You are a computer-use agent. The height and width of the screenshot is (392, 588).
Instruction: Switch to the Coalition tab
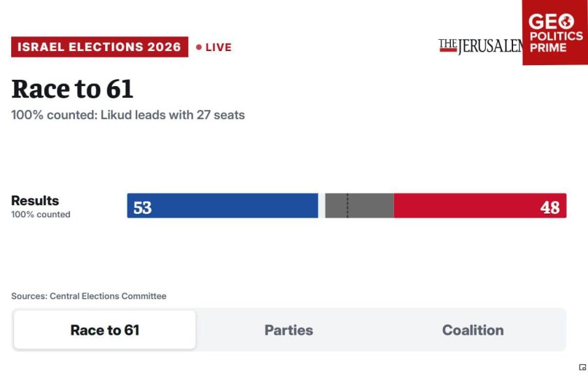tap(473, 330)
